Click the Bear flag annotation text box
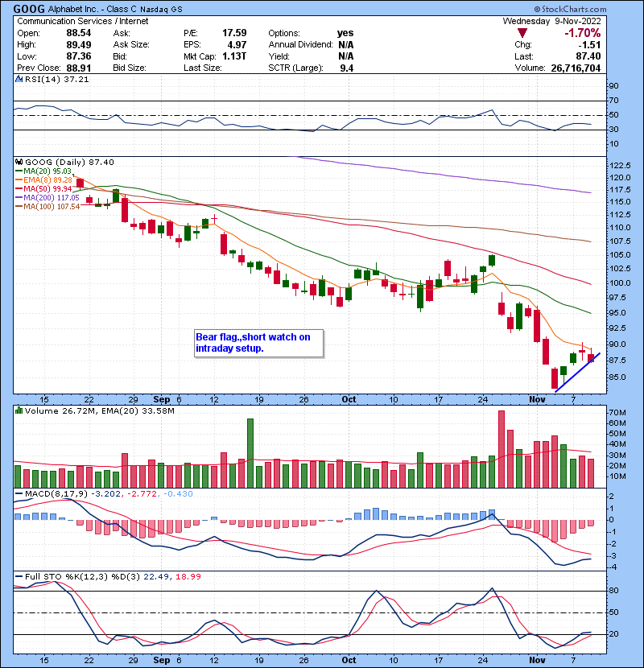Viewport: 644px width, 668px height. 258,343
